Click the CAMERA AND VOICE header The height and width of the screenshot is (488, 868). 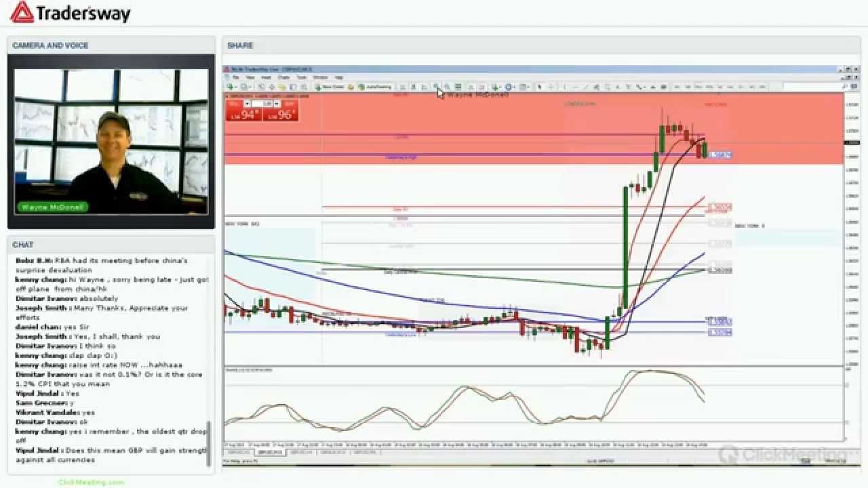pos(111,45)
